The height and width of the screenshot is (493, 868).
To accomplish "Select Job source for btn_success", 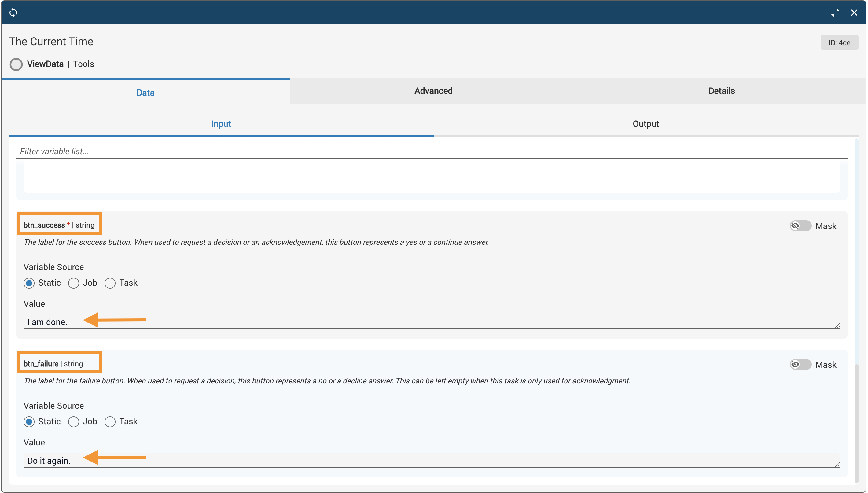I will tap(74, 283).
